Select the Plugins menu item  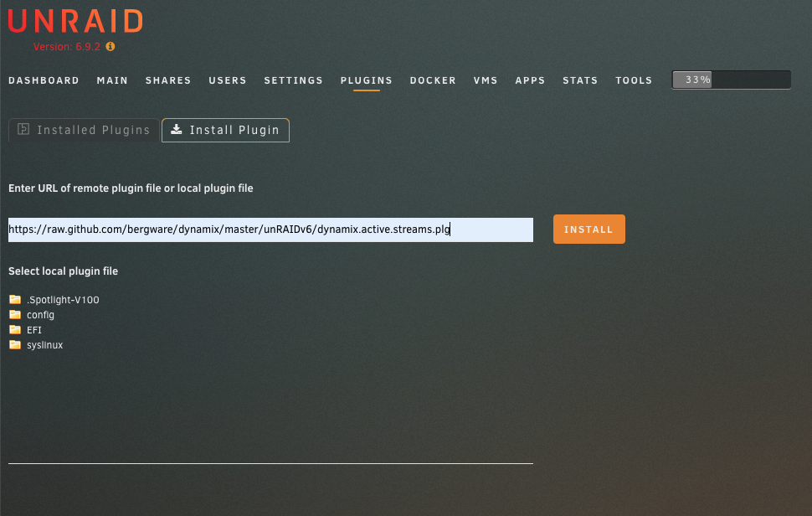(367, 80)
